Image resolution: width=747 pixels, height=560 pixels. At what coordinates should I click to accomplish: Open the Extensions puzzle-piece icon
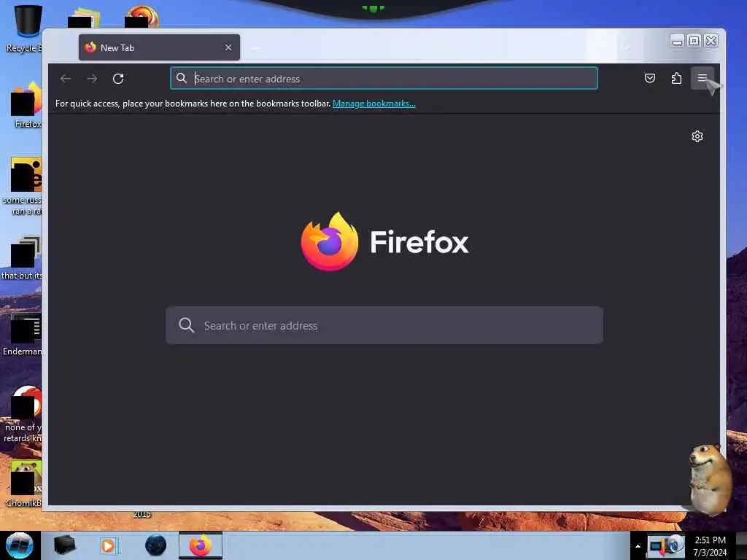(x=676, y=78)
